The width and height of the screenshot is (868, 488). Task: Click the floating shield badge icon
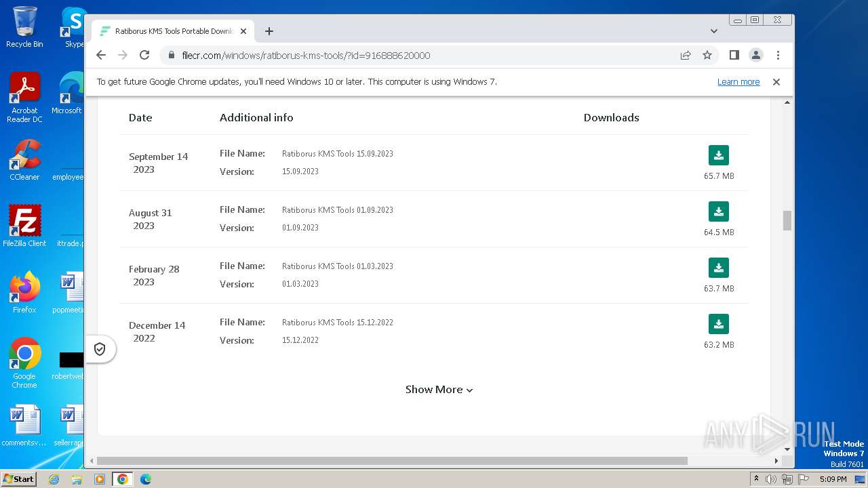click(100, 349)
